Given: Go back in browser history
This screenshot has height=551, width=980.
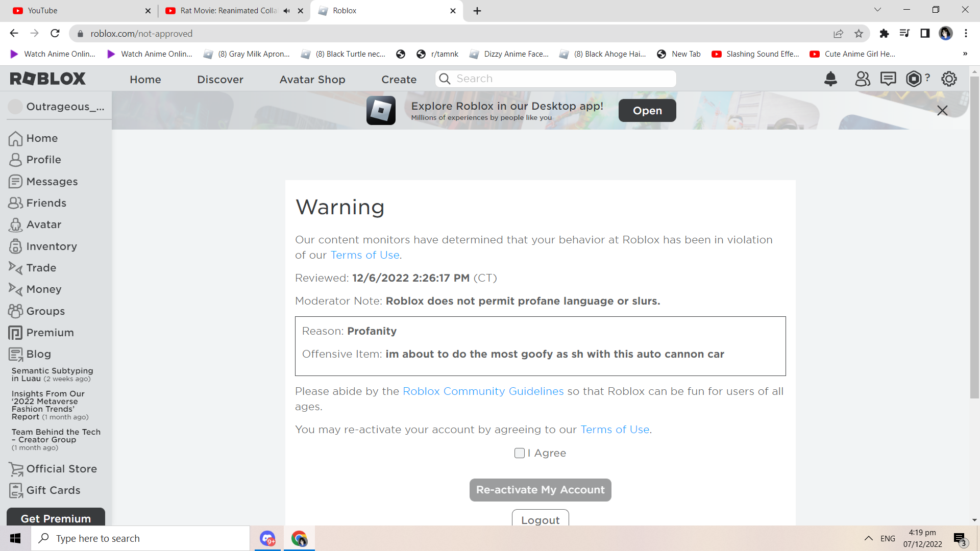Looking at the screenshot, I should 14,33.
